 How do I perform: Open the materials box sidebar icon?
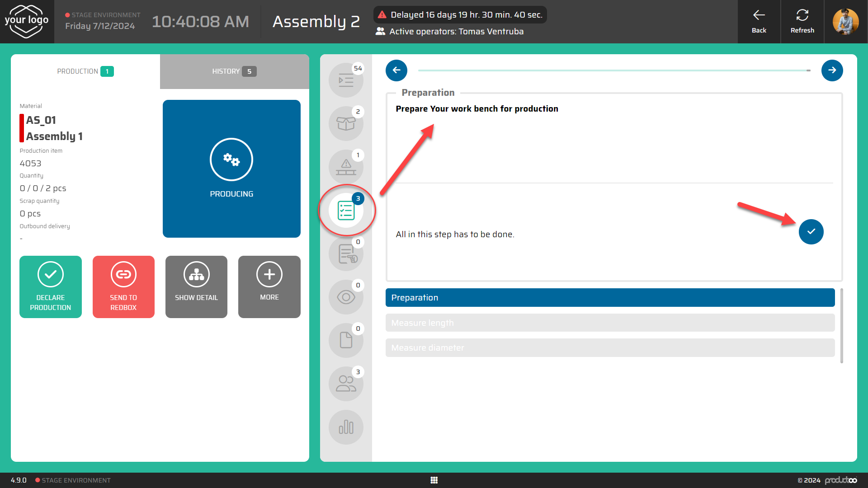coord(346,124)
